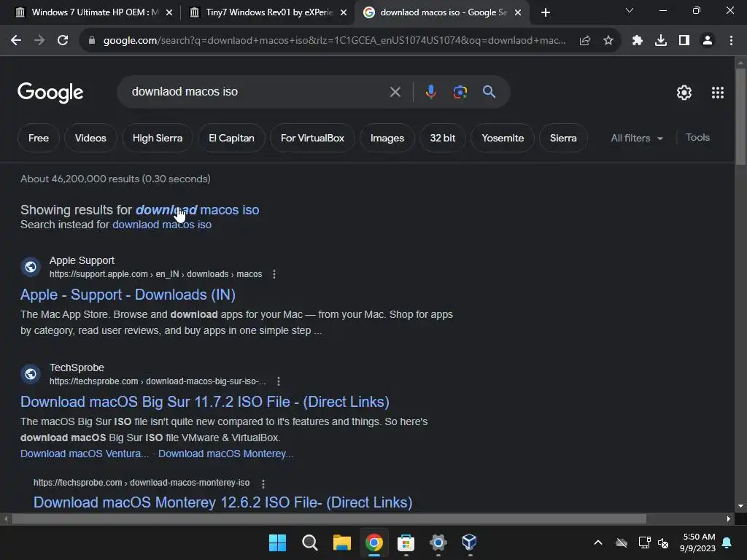Open Chrome downloads icon

point(661,41)
